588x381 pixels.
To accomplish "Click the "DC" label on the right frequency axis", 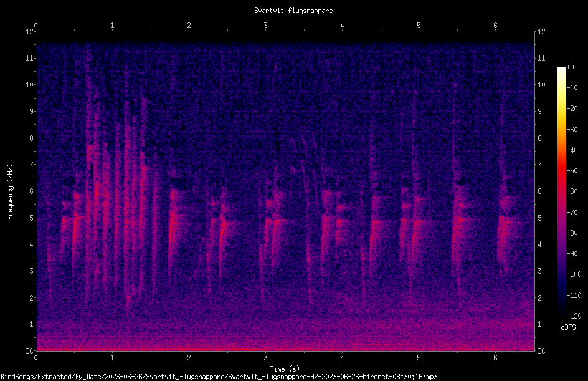I will (x=541, y=351).
